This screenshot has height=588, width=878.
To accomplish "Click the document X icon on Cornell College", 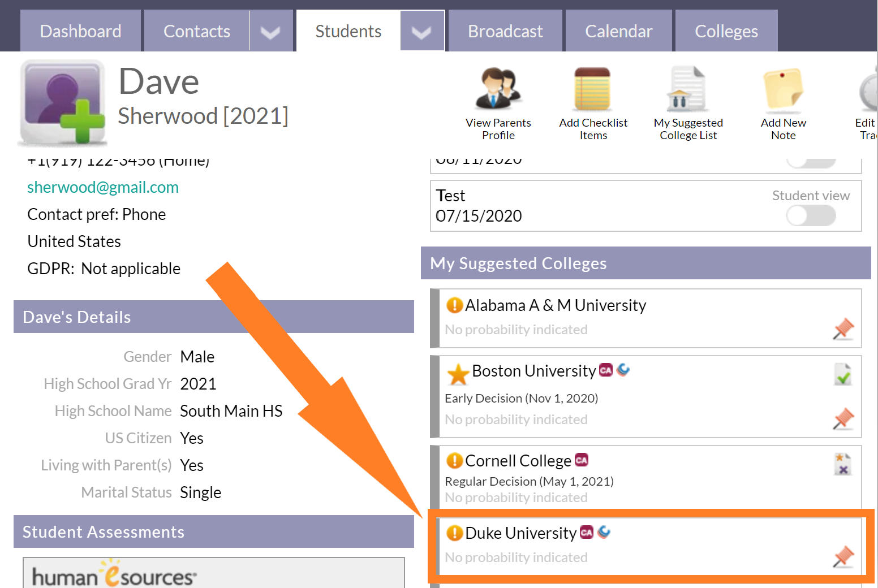I will [x=843, y=464].
